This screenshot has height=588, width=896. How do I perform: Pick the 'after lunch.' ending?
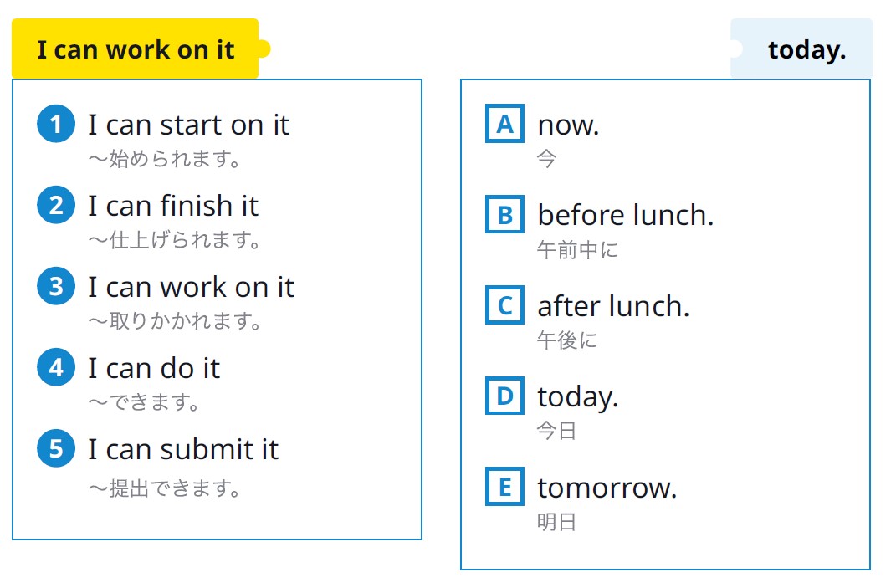tap(614, 306)
